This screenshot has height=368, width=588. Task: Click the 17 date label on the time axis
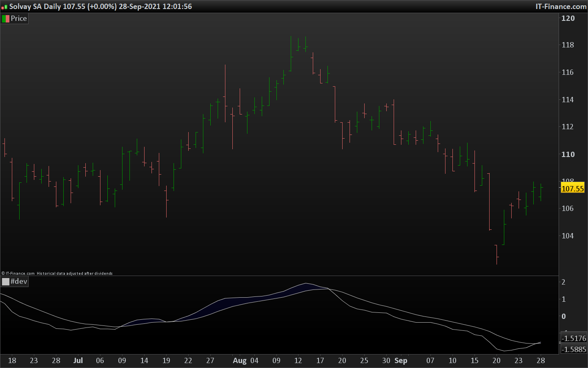click(x=320, y=361)
